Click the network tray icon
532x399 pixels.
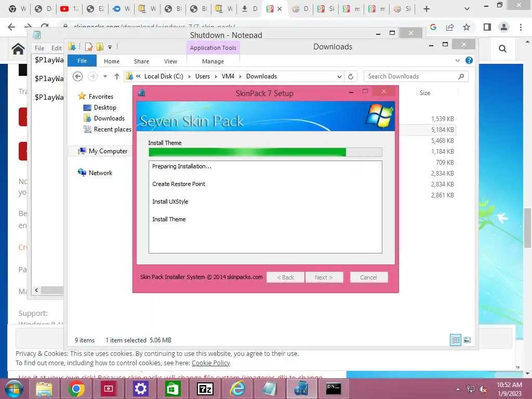[471, 389]
